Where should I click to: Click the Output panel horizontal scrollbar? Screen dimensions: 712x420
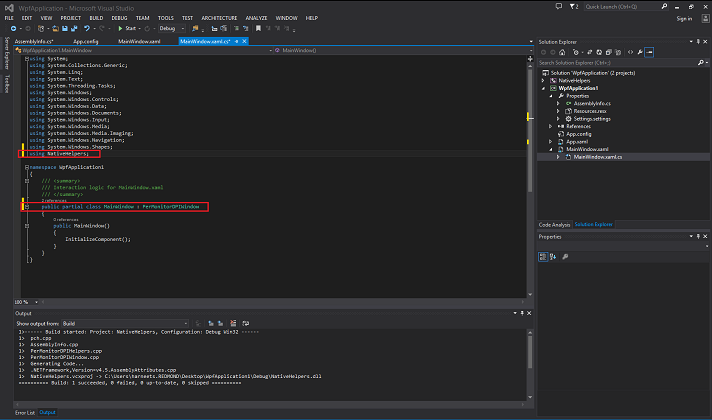(270, 404)
